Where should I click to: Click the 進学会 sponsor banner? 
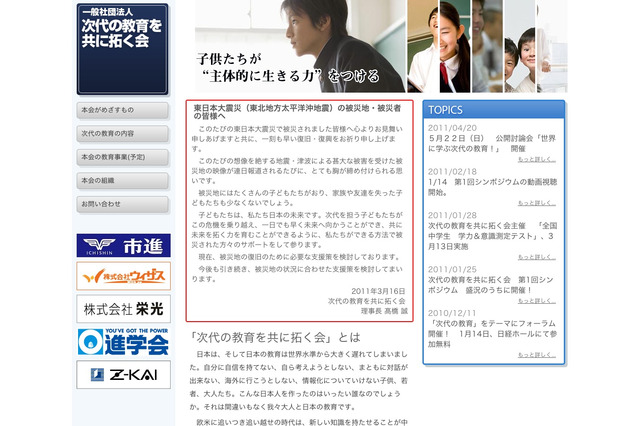123,342
